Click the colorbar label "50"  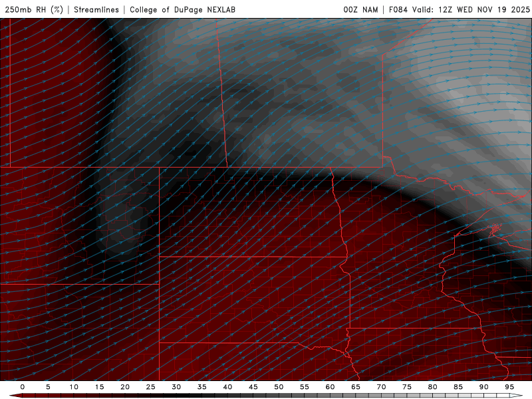(279, 387)
